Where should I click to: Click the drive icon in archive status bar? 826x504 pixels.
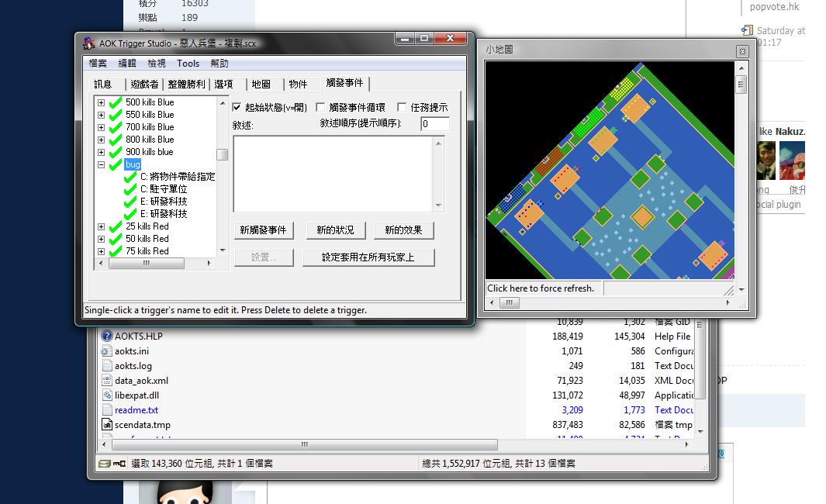tap(104, 464)
